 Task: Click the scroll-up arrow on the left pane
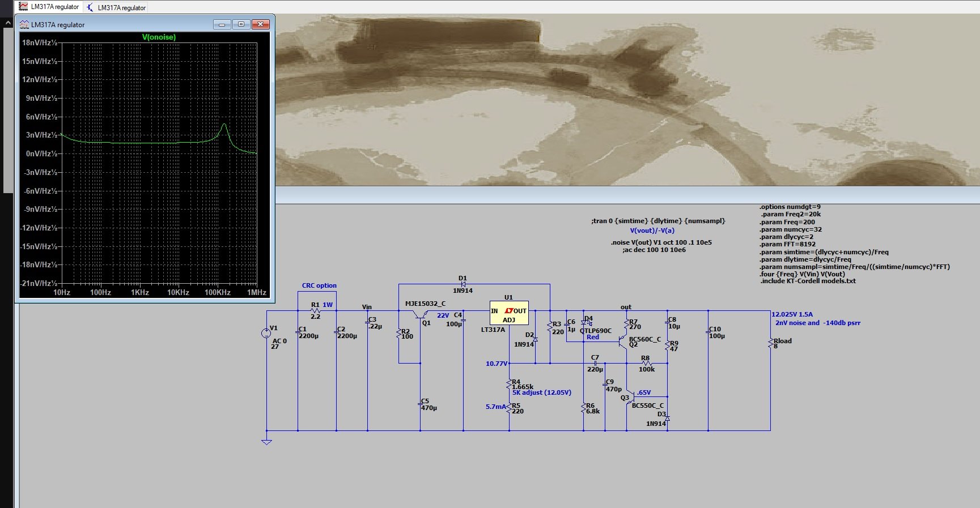[8, 23]
